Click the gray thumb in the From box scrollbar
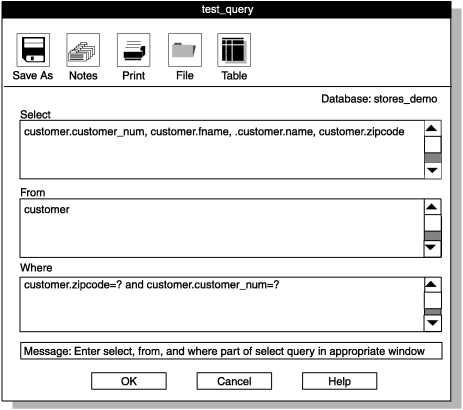463x410 pixels. [x=432, y=236]
